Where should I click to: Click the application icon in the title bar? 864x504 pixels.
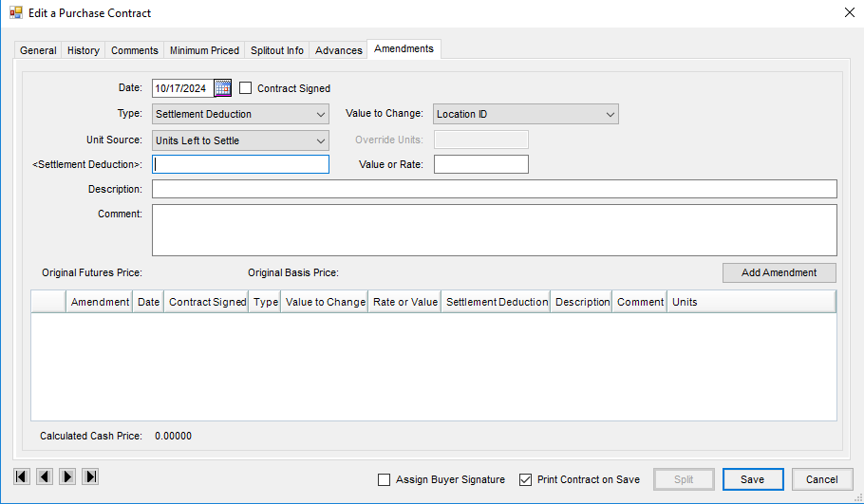point(15,12)
